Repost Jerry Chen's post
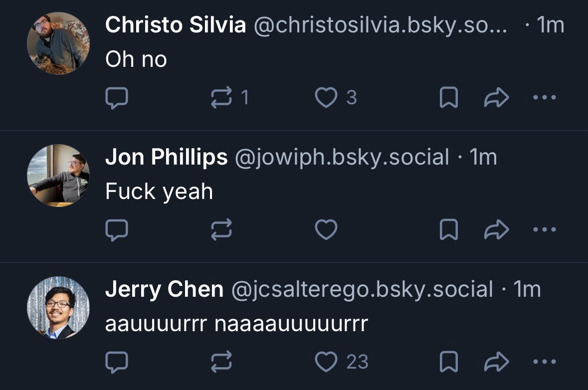The width and height of the screenshot is (588, 390). 221,362
